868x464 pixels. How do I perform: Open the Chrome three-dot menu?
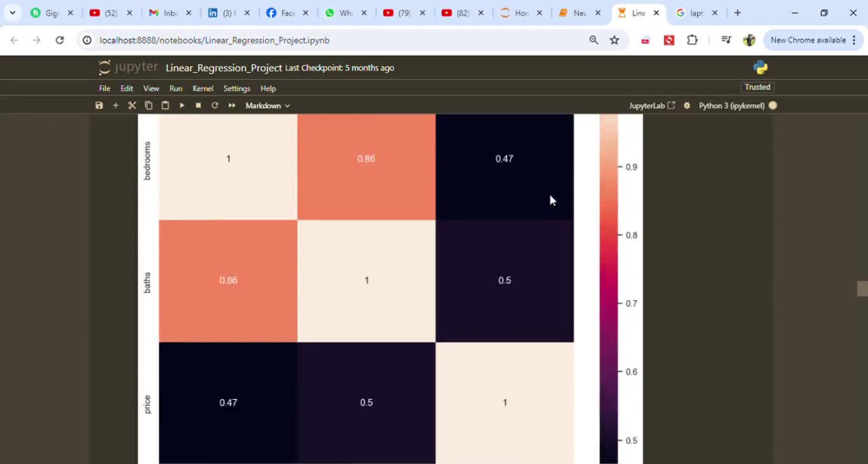pyautogui.click(x=854, y=40)
